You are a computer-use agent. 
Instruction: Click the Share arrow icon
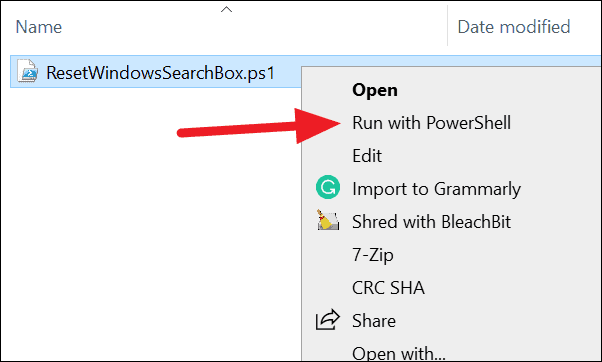point(327,319)
